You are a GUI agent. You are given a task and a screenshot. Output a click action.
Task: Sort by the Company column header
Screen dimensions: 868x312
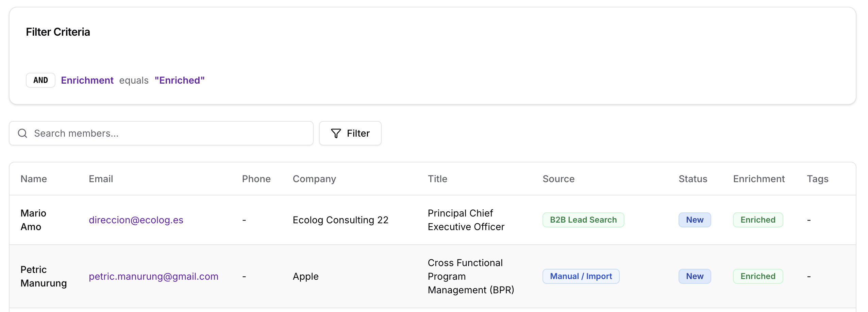coord(314,179)
